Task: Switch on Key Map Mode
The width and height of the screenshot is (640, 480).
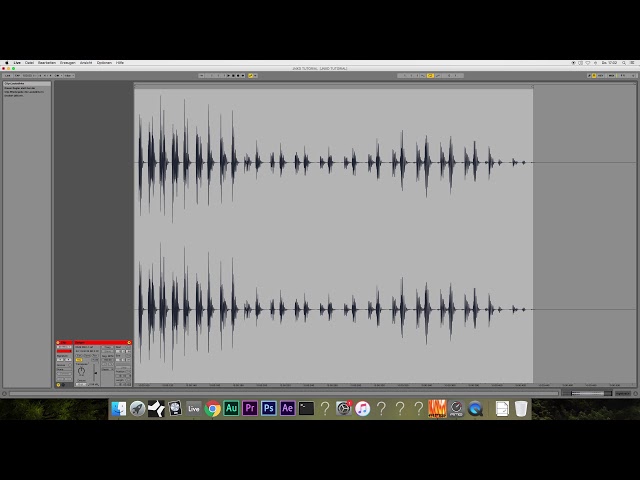Action: 600,76
